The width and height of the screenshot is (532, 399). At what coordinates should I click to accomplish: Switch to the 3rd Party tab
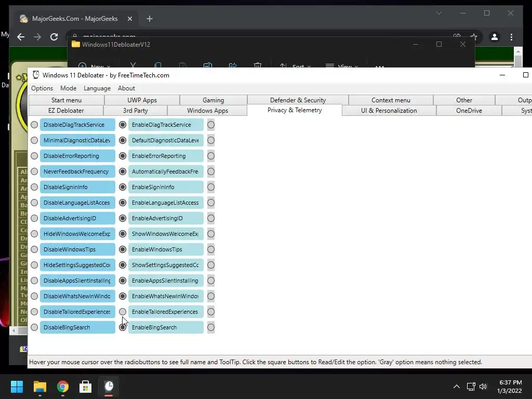click(x=136, y=111)
